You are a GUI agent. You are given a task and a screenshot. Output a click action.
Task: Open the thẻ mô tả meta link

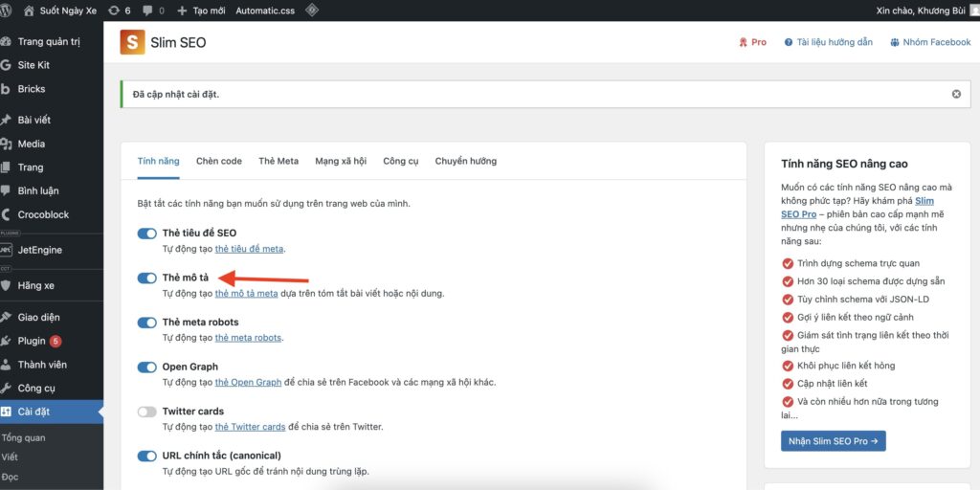click(246, 293)
